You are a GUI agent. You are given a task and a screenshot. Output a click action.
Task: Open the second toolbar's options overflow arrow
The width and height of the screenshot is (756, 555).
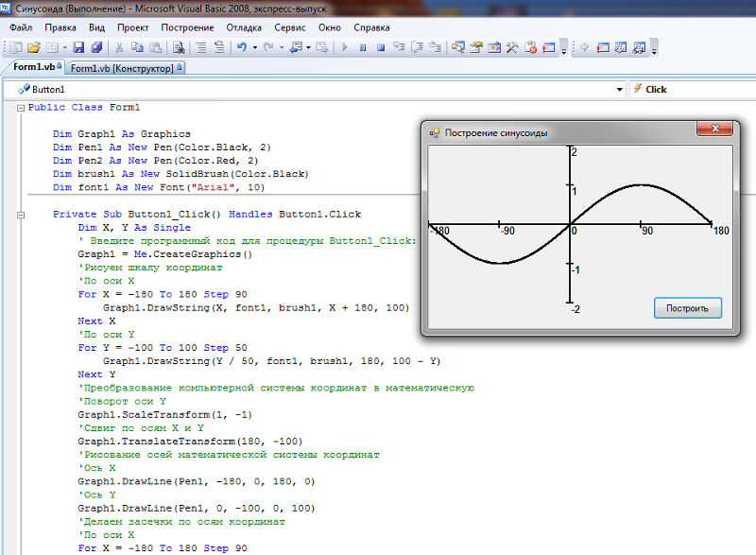[x=654, y=48]
